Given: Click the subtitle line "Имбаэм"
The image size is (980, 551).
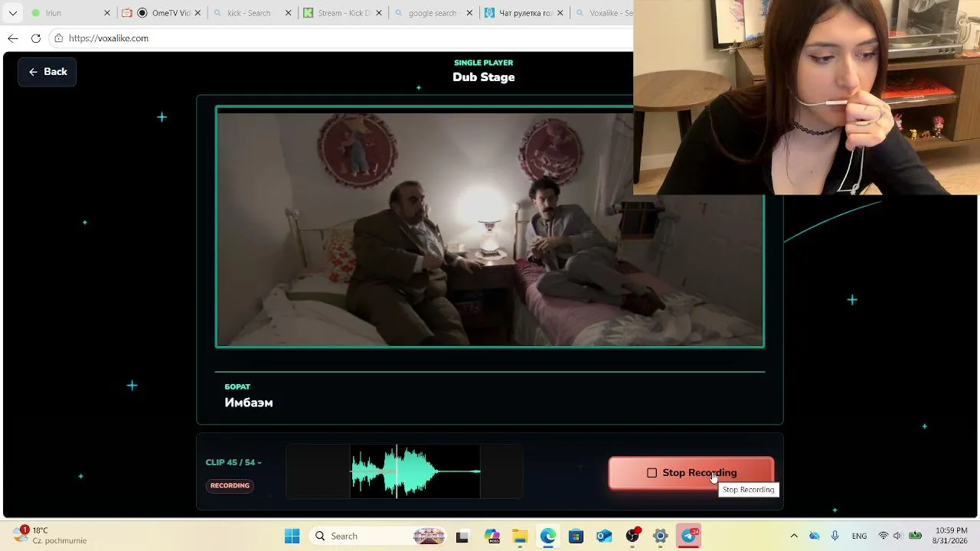Looking at the screenshot, I should [x=249, y=403].
